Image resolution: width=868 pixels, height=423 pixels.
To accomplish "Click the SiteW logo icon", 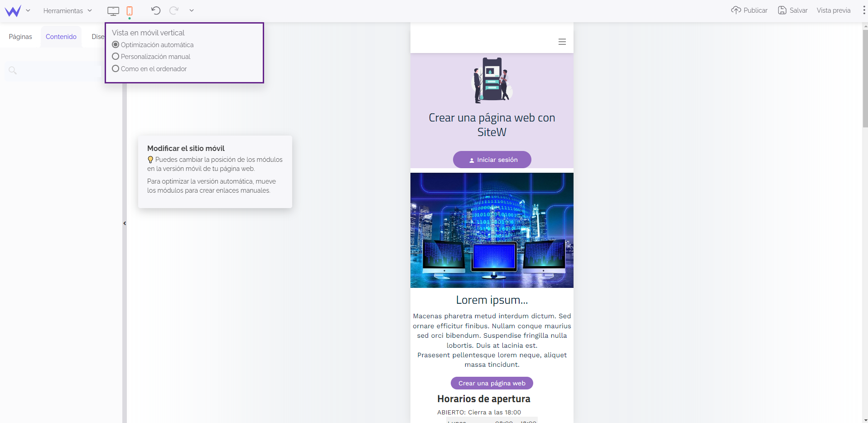I will [x=13, y=11].
